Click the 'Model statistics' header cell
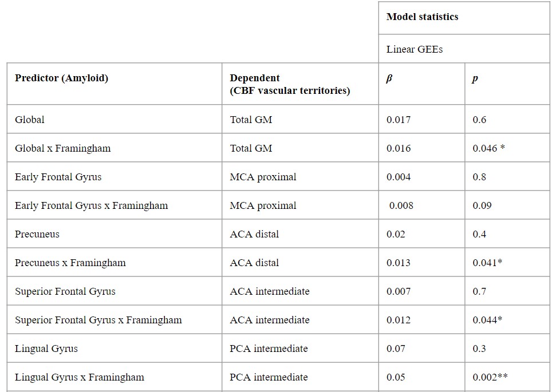This screenshot has height=392, width=552. 423,17
